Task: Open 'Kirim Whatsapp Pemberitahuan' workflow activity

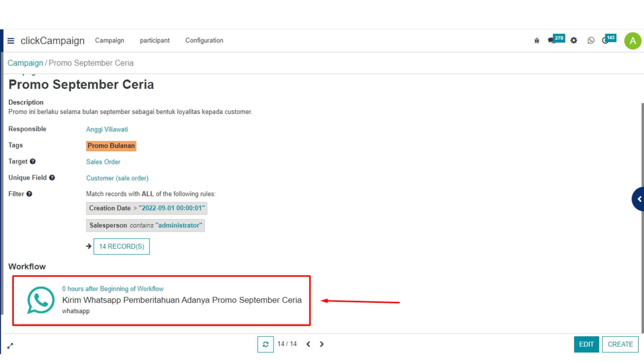Action: point(182,300)
